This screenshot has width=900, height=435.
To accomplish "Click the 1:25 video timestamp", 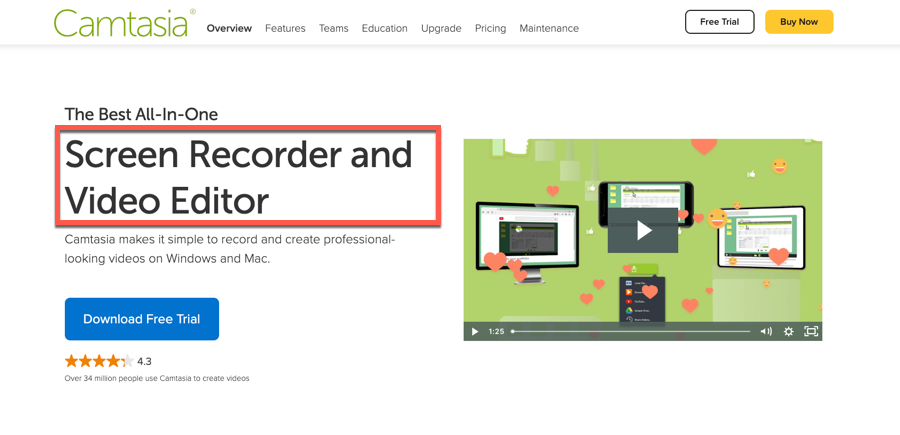I will (x=496, y=331).
